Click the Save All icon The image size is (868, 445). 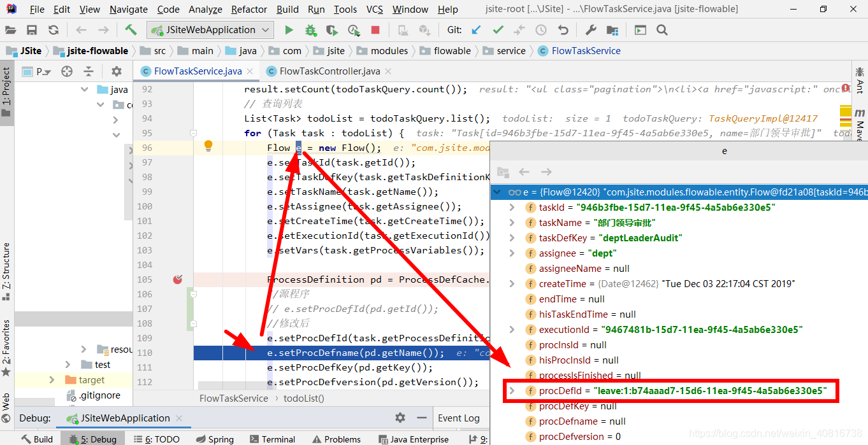point(32,30)
